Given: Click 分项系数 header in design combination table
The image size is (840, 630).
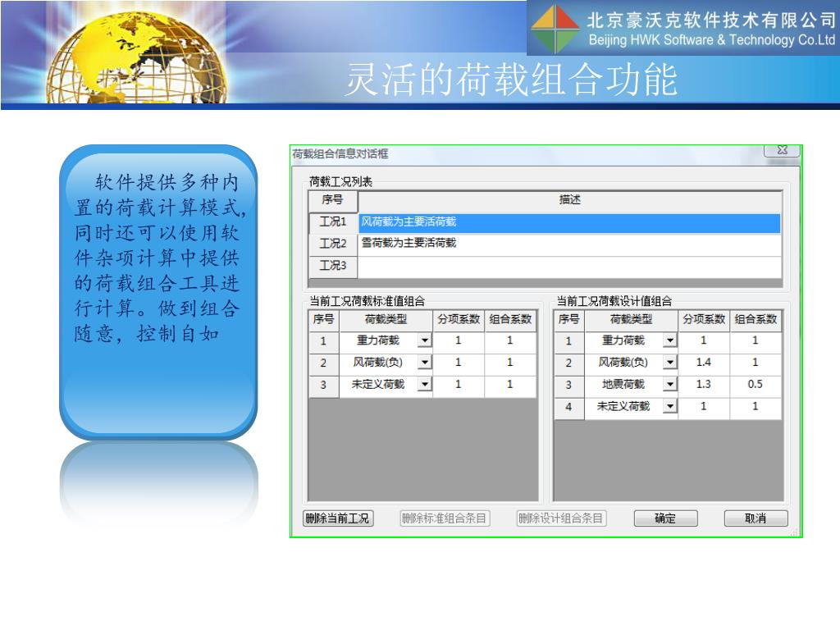Looking at the screenshot, I should [x=703, y=320].
